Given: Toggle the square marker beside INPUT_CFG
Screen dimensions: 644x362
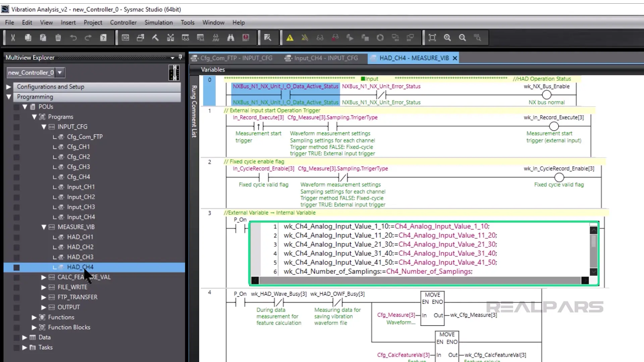Looking at the screenshot, I should (16, 127).
